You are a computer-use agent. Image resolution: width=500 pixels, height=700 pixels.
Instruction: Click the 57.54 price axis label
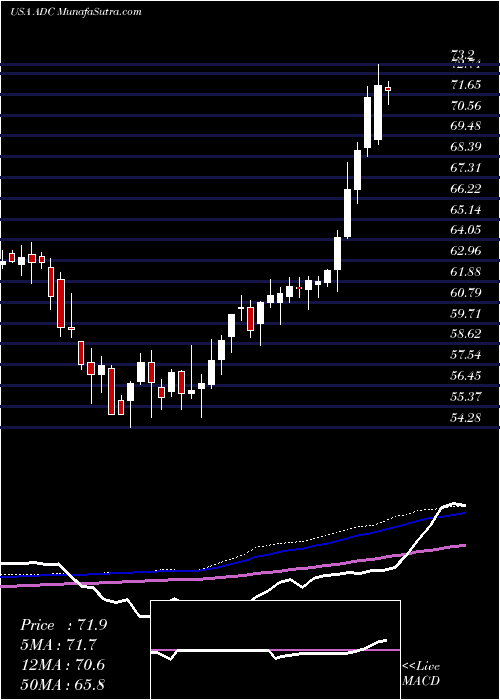(x=466, y=355)
